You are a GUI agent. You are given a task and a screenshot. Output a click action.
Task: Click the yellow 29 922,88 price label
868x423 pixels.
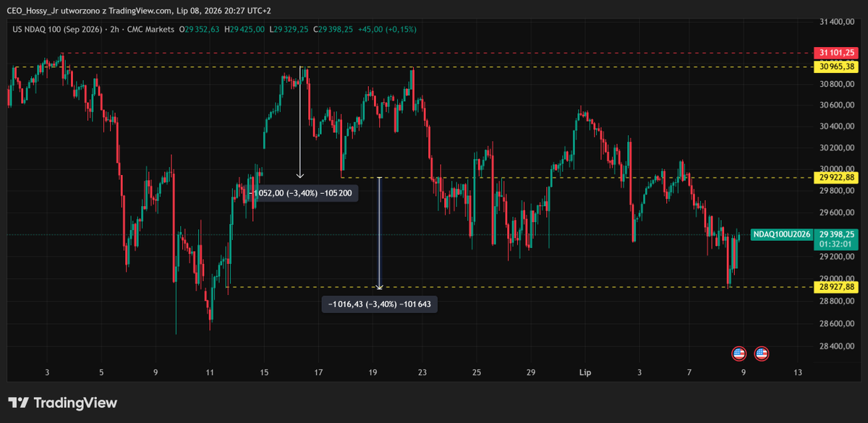tap(837, 177)
